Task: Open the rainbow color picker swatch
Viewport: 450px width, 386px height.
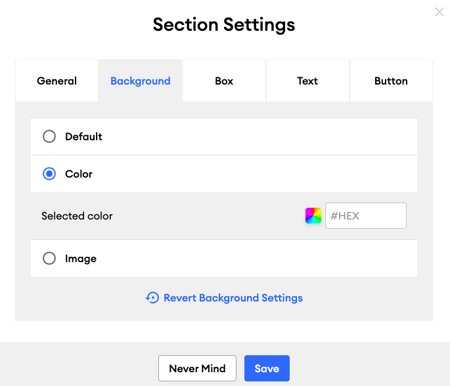Action: (313, 216)
